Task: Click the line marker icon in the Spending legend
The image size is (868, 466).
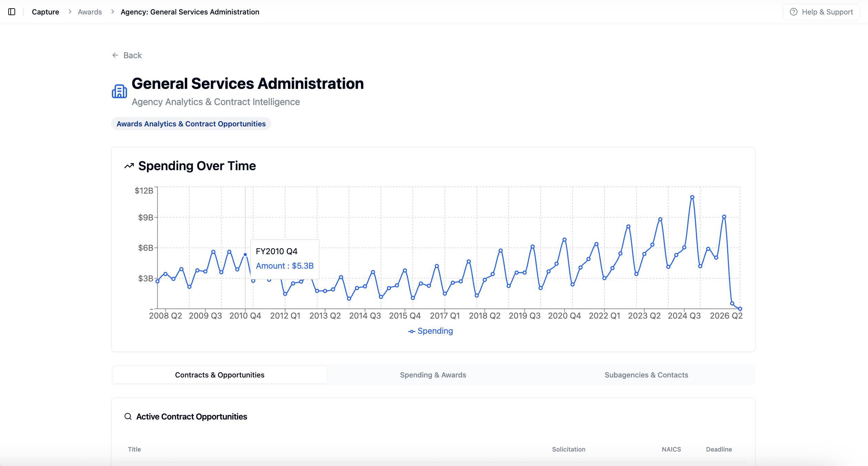Action: pyautogui.click(x=412, y=331)
